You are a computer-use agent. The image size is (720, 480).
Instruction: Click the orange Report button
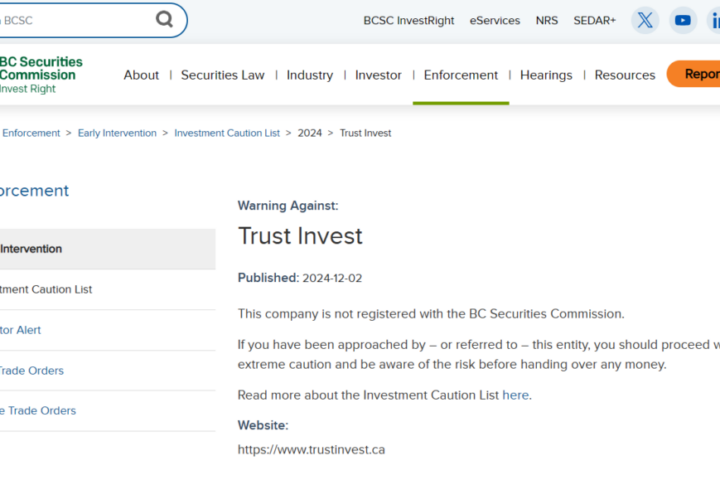[x=693, y=74]
